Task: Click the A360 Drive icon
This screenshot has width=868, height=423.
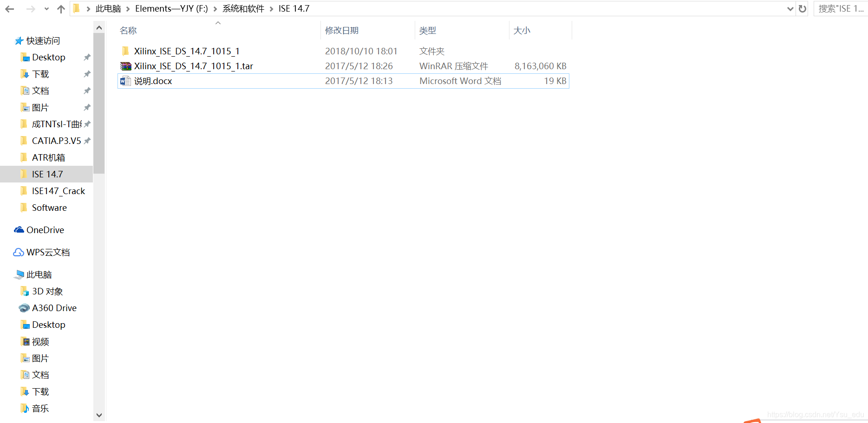Action: (x=24, y=308)
